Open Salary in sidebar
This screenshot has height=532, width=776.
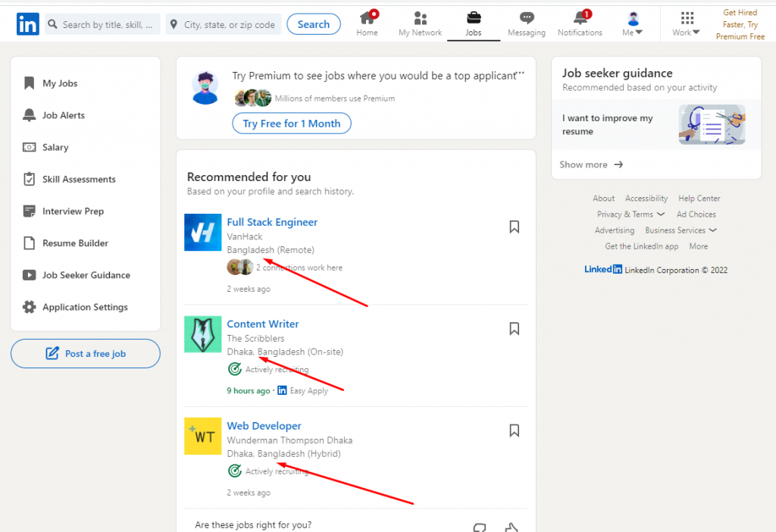click(45, 148)
